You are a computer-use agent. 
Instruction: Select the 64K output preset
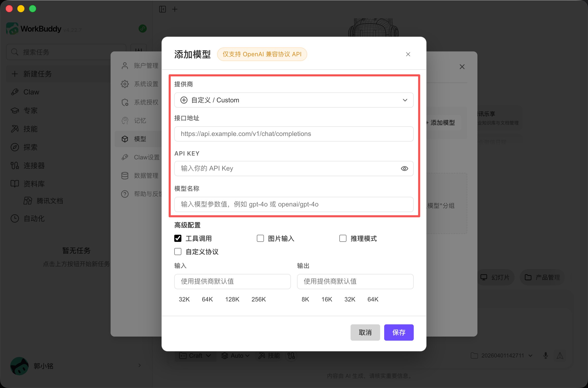tap(373, 299)
